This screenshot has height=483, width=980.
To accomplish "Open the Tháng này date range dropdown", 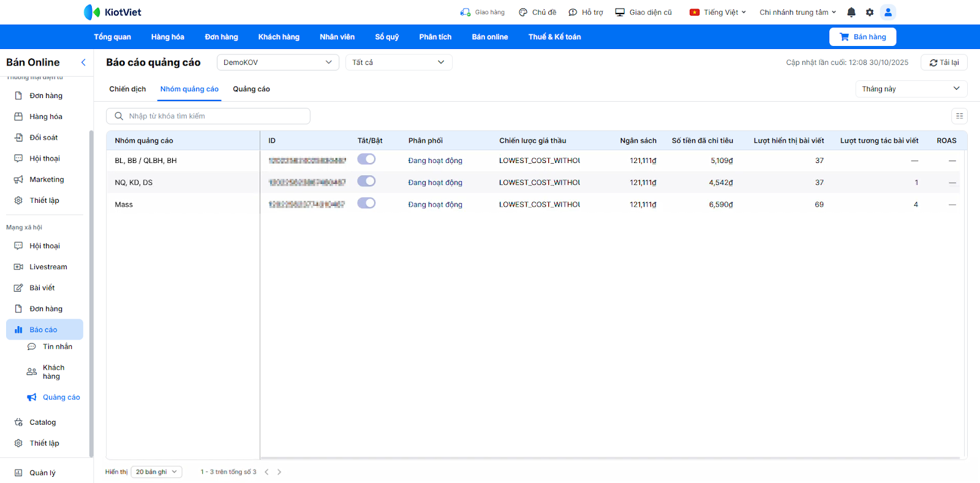I will 910,89.
